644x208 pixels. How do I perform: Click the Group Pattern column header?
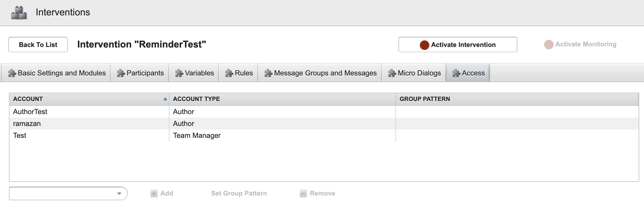click(425, 99)
